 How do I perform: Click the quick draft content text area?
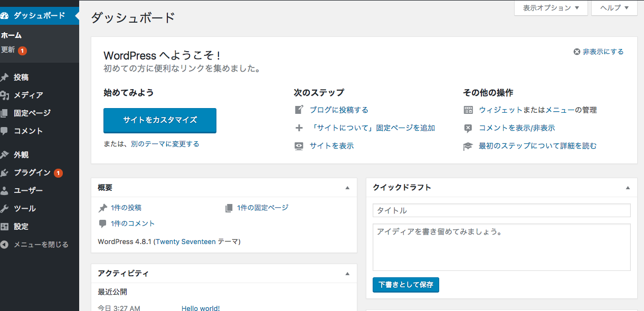pos(501,247)
